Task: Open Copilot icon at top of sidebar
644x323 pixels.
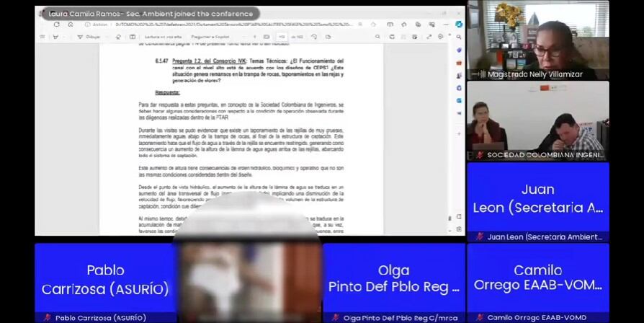Action: (x=459, y=25)
